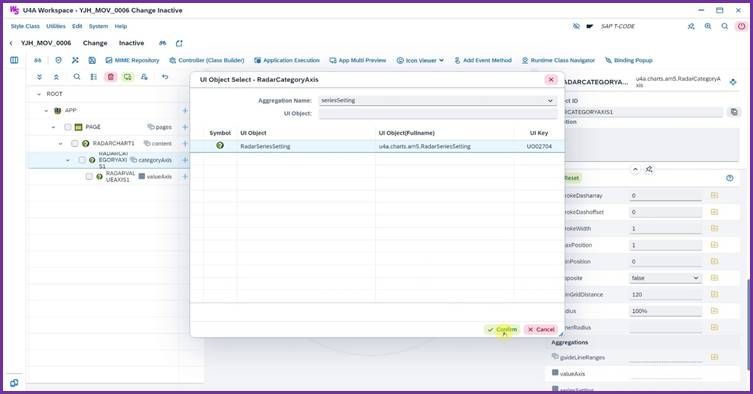Cancel the UI Object Select dialog
This screenshot has width=753, height=394.
pyautogui.click(x=541, y=330)
